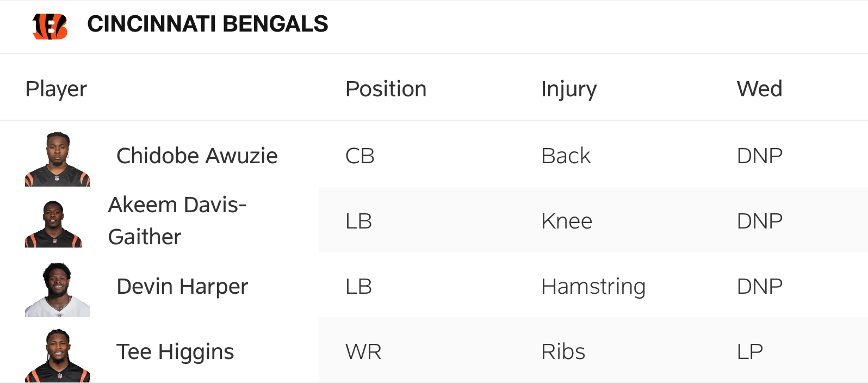The width and height of the screenshot is (868, 383).
Task: Click the CINCINNATI BENGALS team heading
Action: pos(207,24)
